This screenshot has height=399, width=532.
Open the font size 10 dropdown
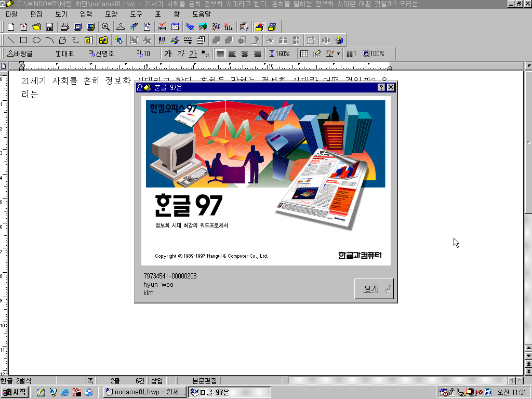(143, 54)
